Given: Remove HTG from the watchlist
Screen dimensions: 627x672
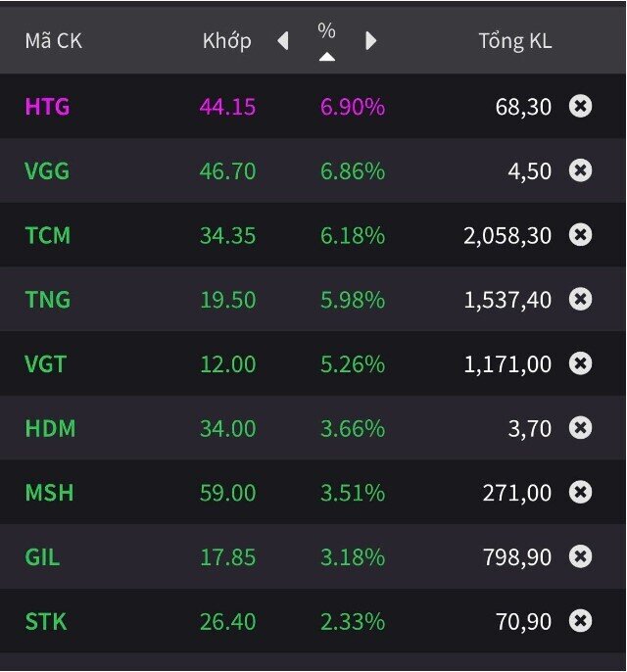Looking at the screenshot, I should [580, 106].
